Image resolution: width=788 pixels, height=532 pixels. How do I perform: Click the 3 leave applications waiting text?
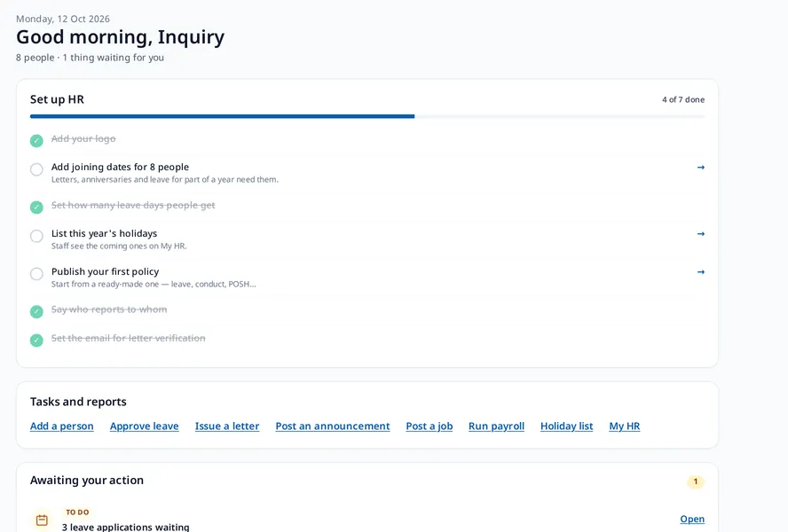click(126, 527)
